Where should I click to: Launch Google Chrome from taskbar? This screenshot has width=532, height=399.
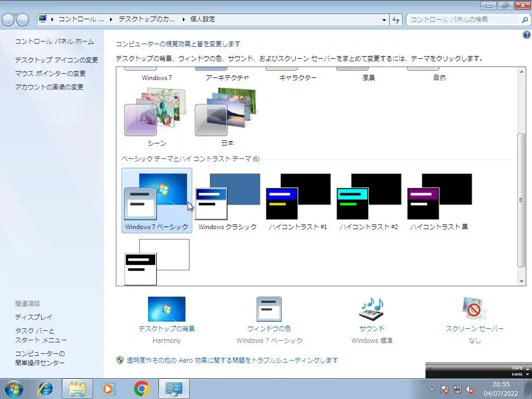point(141,389)
